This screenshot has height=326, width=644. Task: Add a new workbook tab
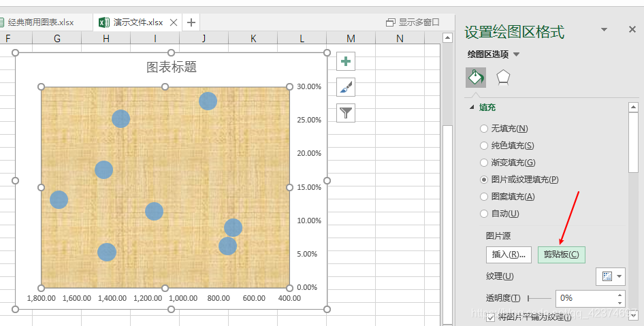[191, 22]
